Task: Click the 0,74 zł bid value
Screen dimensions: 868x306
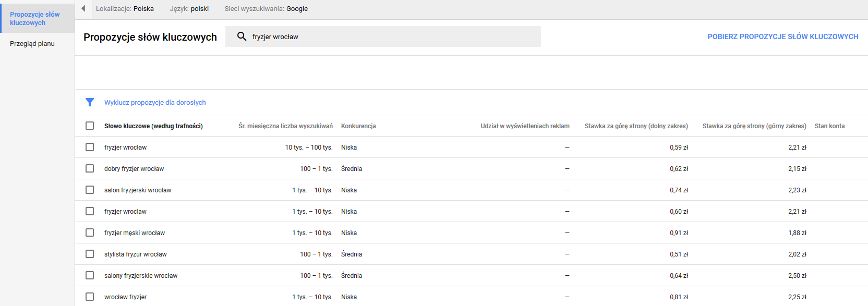Action: pos(679,190)
